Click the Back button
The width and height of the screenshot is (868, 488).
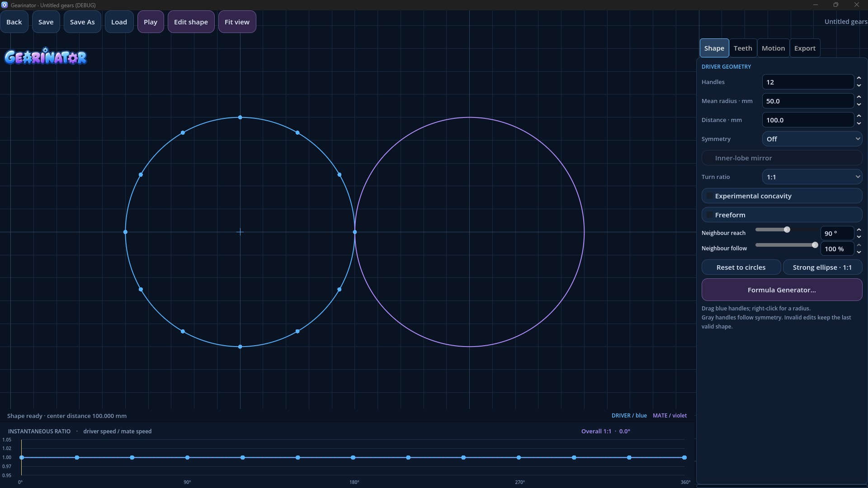click(14, 22)
